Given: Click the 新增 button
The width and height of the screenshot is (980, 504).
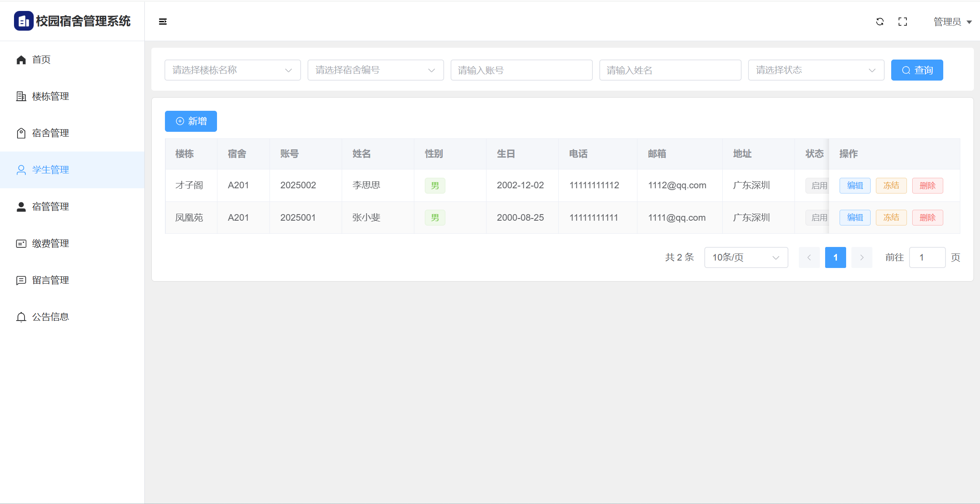Looking at the screenshot, I should pyautogui.click(x=191, y=121).
